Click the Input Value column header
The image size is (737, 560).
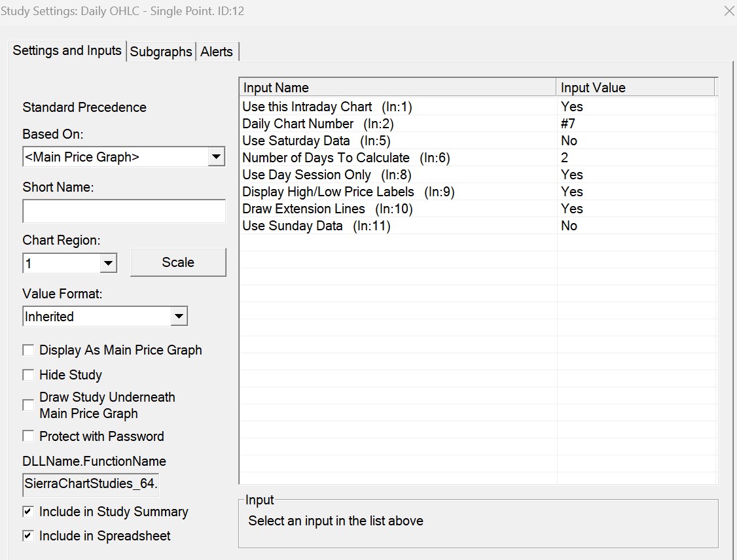tap(635, 88)
